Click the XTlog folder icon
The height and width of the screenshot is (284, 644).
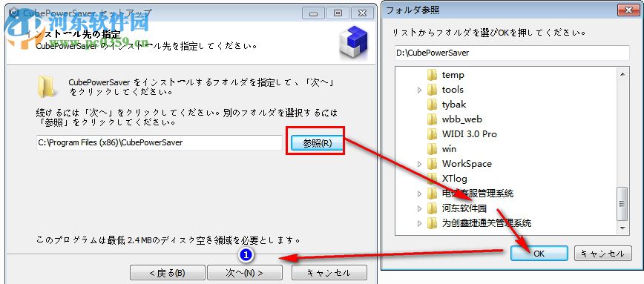click(432, 178)
